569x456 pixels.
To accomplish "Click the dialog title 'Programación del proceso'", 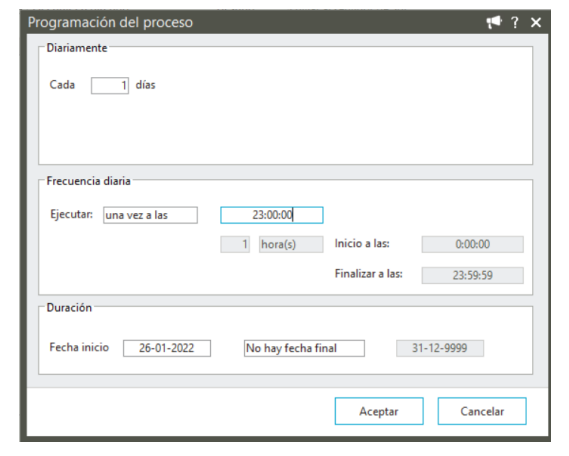I will (x=110, y=22).
